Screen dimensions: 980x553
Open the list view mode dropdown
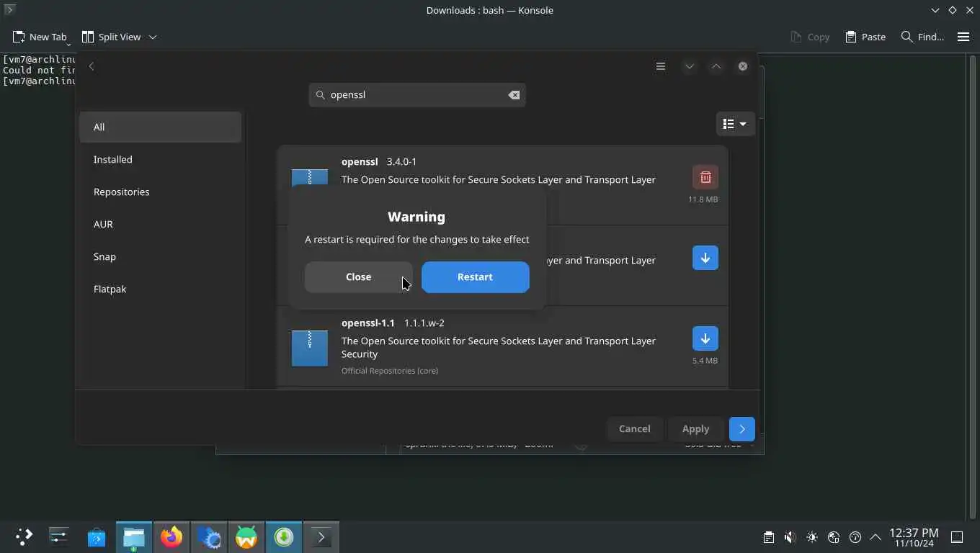point(735,124)
